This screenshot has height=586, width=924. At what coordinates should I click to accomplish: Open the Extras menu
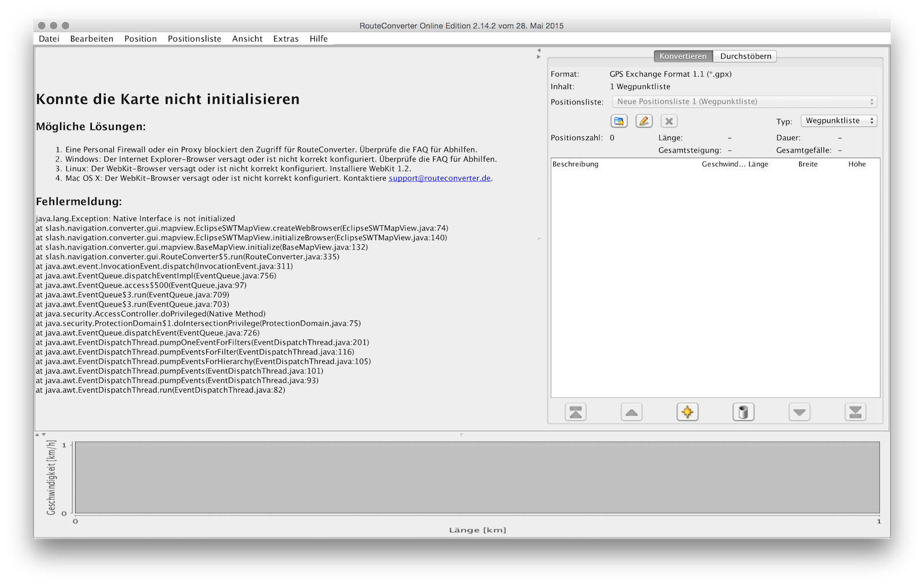pos(286,39)
